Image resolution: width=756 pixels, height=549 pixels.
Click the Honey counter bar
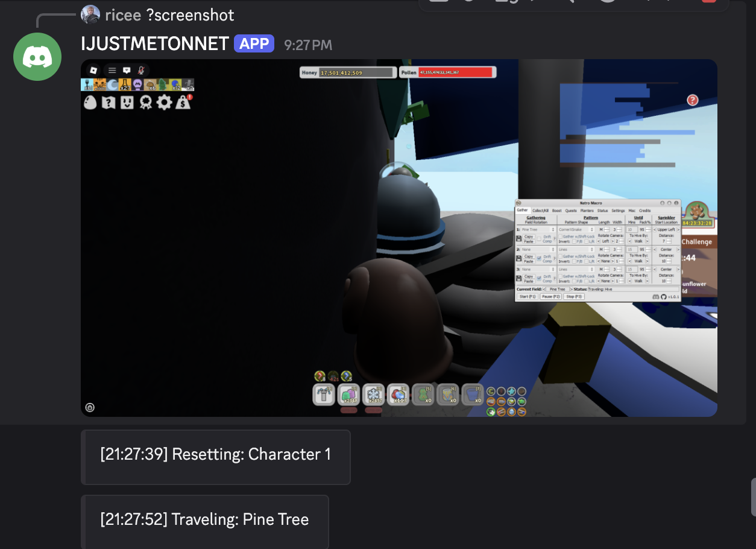tap(348, 72)
